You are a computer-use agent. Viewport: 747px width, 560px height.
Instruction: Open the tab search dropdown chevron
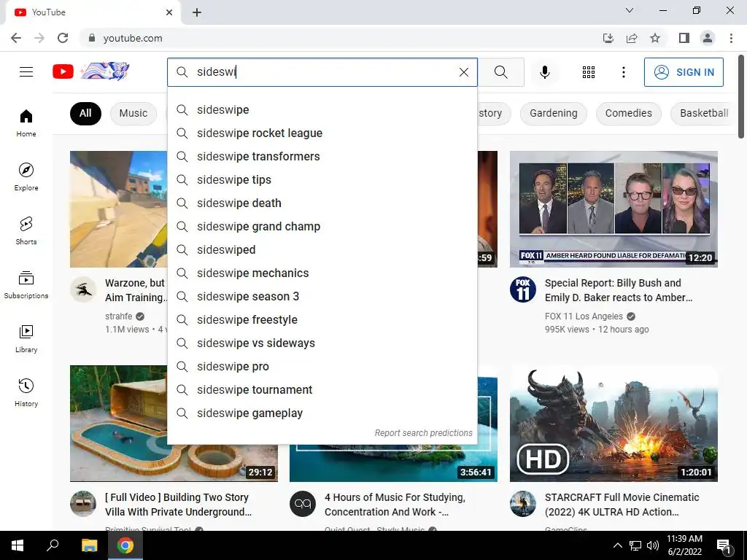pos(630,10)
